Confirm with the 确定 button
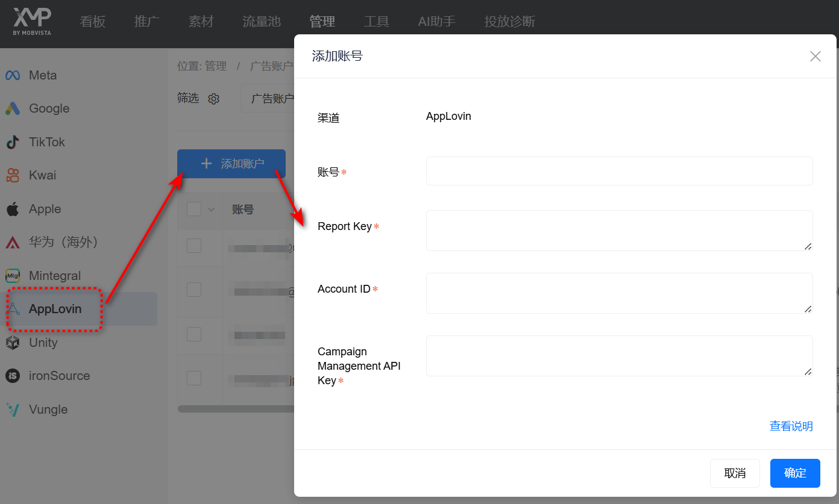This screenshot has height=504, width=839. pyautogui.click(x=795, y=473)
